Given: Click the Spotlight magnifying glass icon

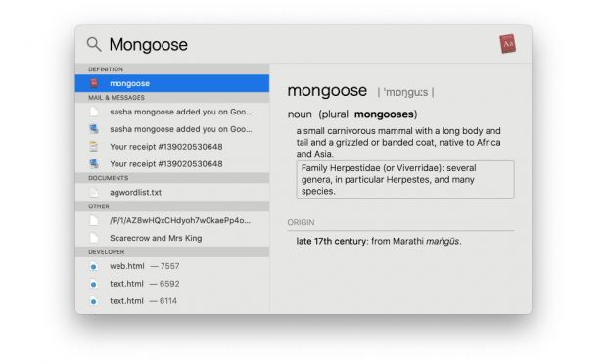Looking at the screenshot, I should [x=94, y=44].
